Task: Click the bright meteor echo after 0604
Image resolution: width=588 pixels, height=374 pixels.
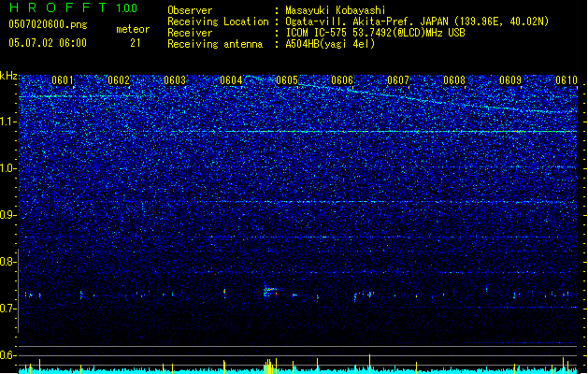Action: click(269, 292)
